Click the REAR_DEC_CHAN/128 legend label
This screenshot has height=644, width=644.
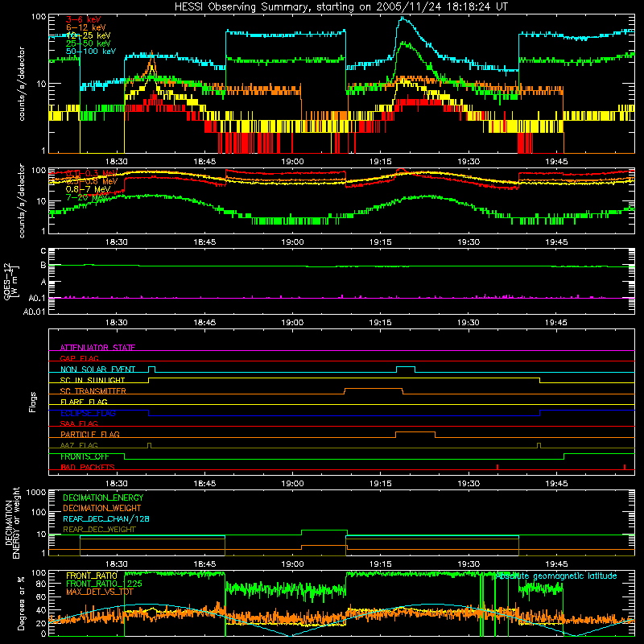106,518
